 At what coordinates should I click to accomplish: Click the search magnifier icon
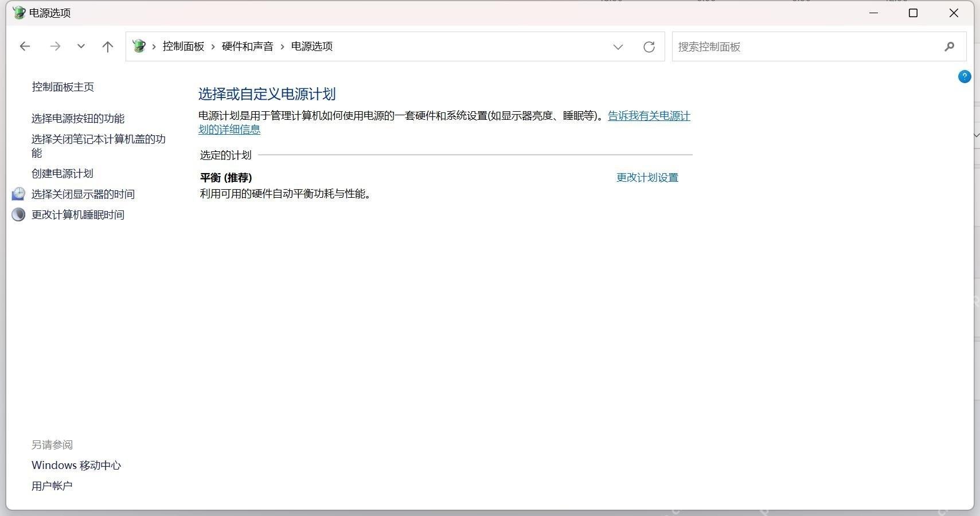tap(949, 46)
